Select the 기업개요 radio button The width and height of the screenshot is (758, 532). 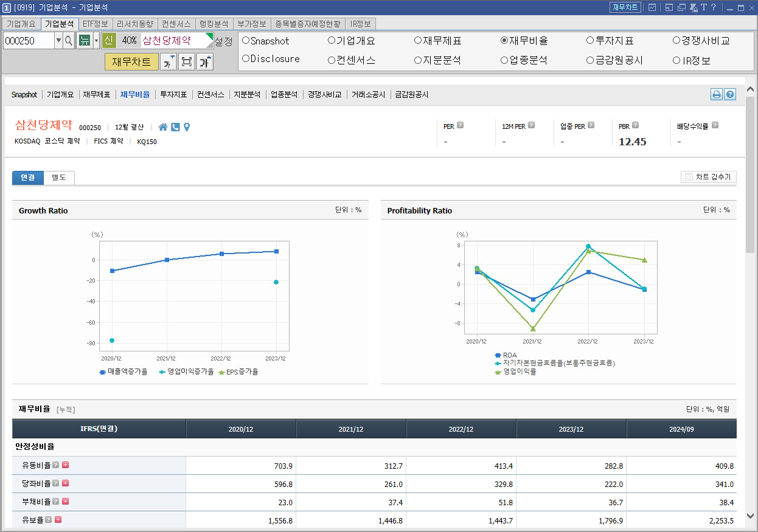coord(332,41)
